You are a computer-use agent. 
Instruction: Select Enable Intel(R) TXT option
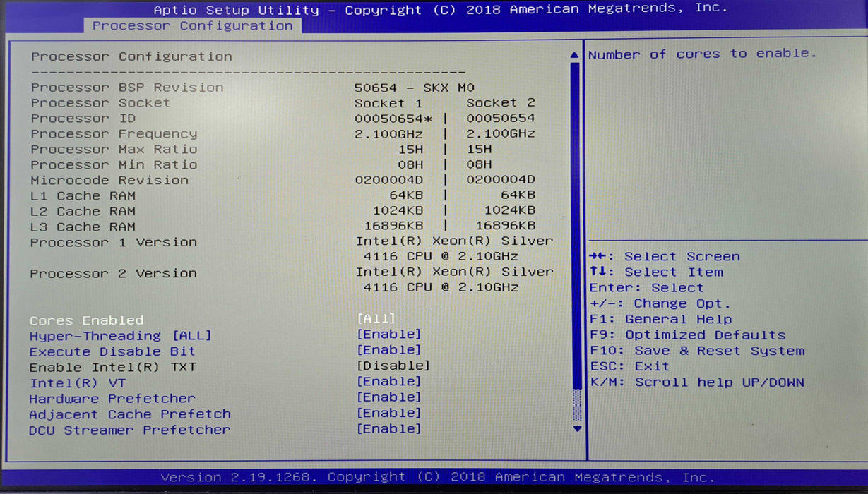(112, 368)
